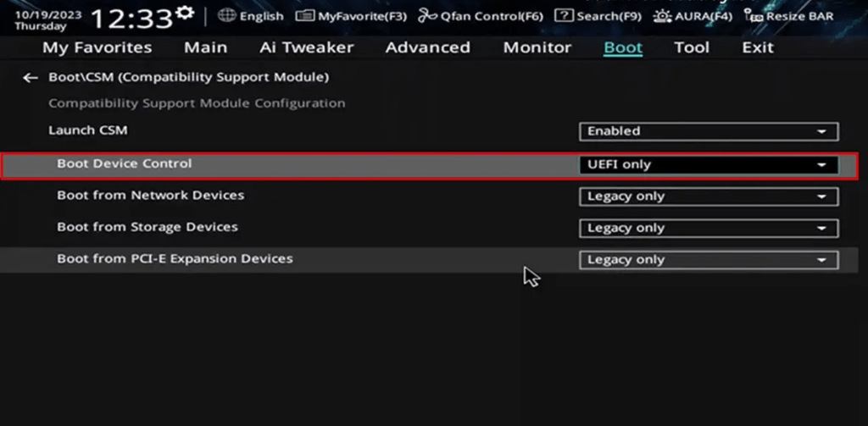868x426 pixels.
Task: Click the globe language icon
Action: tap(226, 15)
